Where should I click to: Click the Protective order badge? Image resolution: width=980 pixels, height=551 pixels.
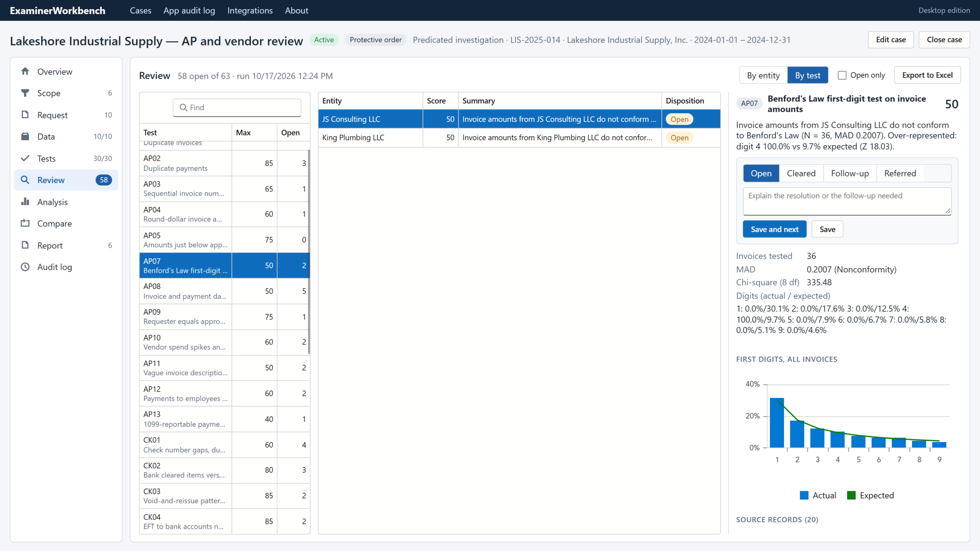click(x=376, y=40)
